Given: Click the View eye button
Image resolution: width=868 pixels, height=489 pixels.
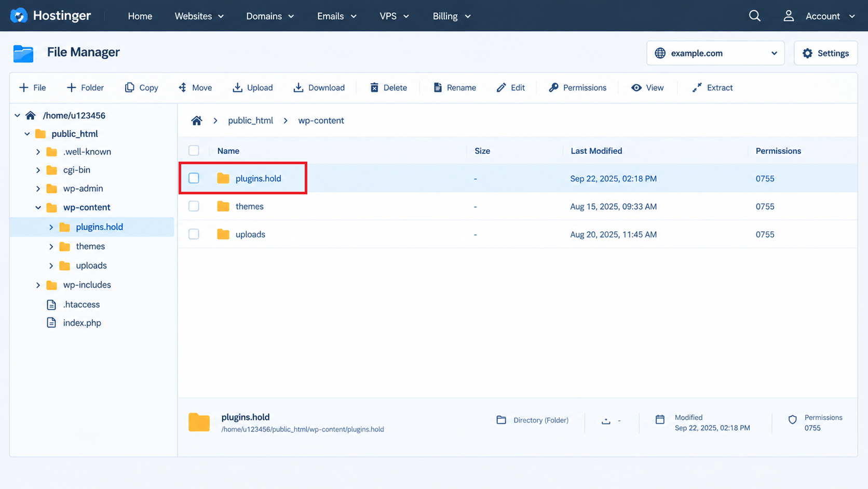Looking at the screenshot, I should [647, 88].
